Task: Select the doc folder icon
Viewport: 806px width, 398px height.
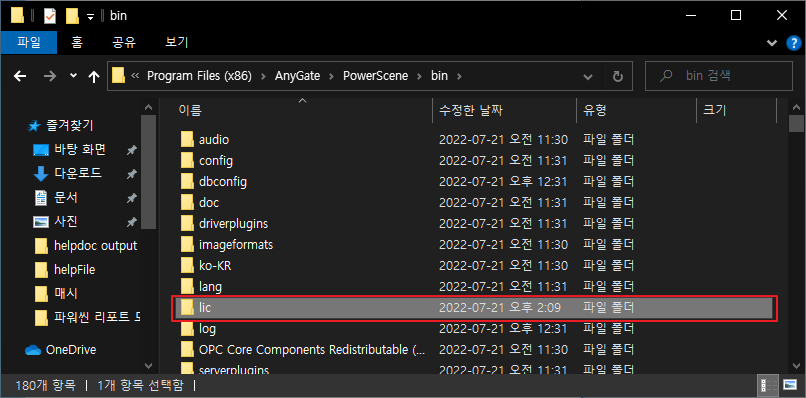Action: pyautogui.click(x=187, y=203)
